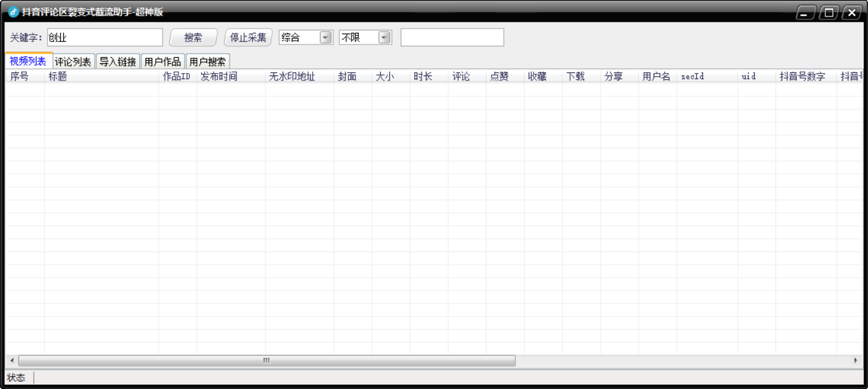Click the empty text box beside 不限
Screen dimensions: 868x389
tap(452, 37)
